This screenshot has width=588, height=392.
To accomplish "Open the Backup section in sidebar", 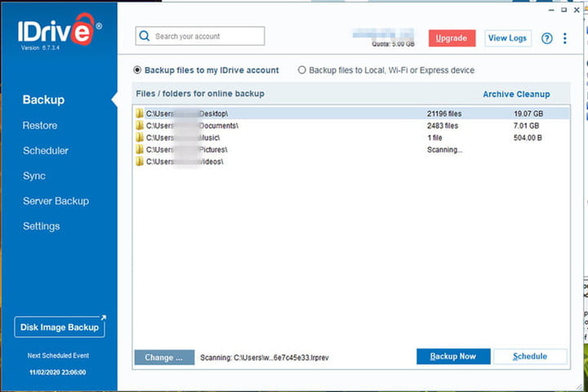I will (x=43, y=100).
